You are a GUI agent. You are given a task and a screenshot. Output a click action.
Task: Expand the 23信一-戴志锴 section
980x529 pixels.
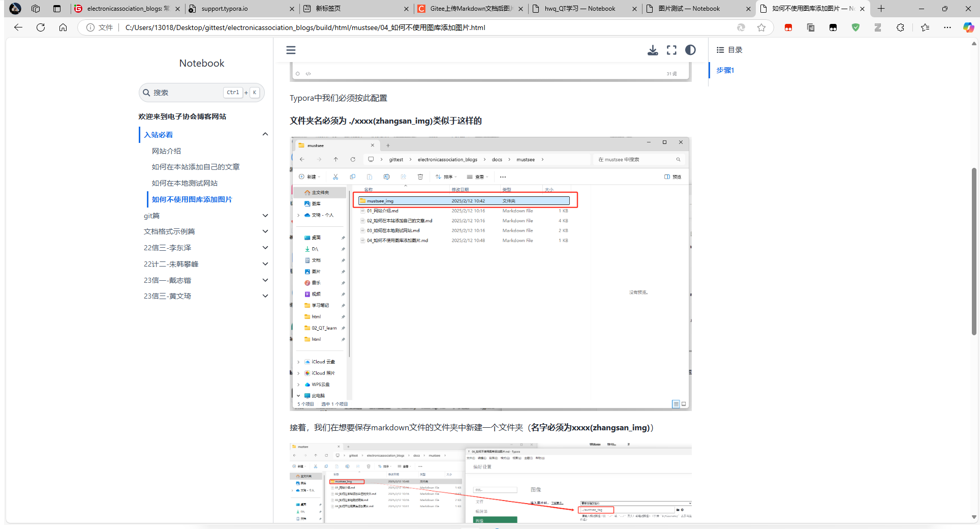click(x=265, y=280)
